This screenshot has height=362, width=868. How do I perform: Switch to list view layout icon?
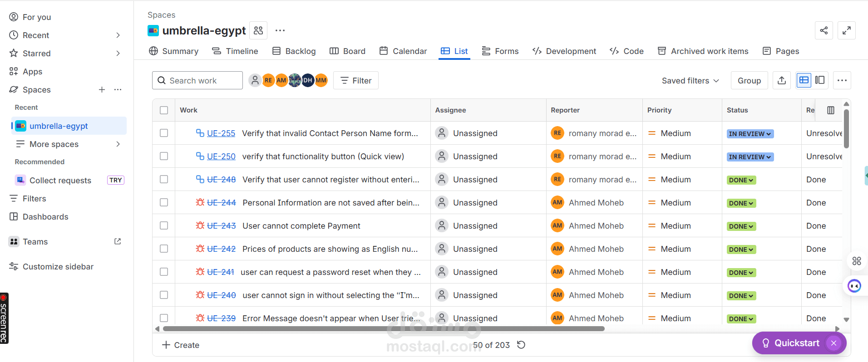804,80
